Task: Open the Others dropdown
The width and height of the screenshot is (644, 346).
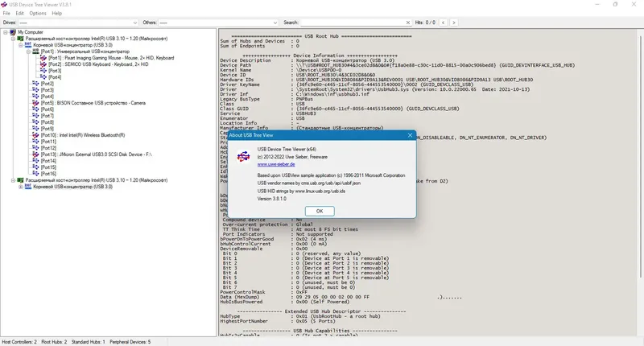Action: click(x=218, y=23)
